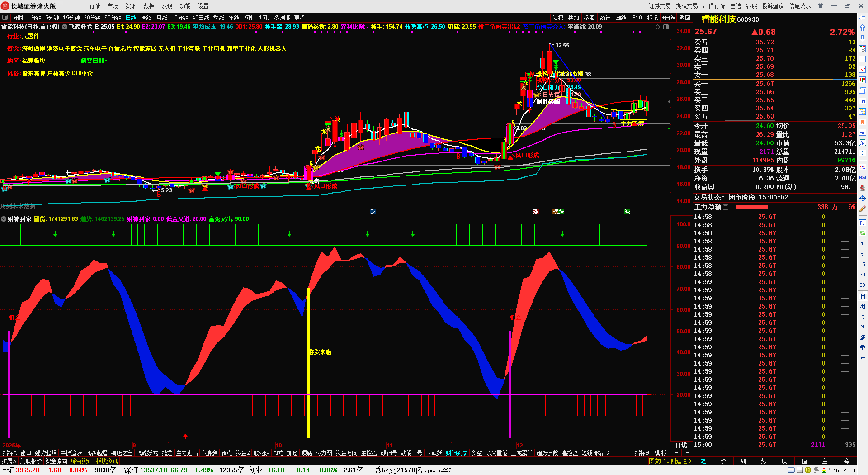This screenshot has height=475, width=868.
Task: Click the + button beside 模板
Action: point(676,453)
